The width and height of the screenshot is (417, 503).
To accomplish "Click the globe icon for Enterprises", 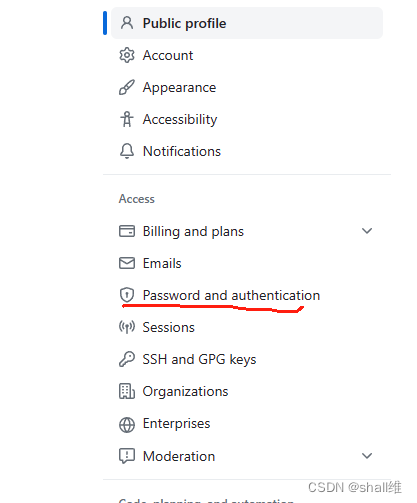I will point(127,425).
